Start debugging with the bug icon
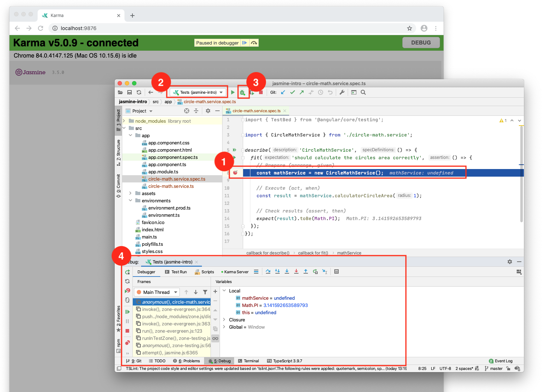Viewport: 542px width, 392px height. (x=242, y=93)
